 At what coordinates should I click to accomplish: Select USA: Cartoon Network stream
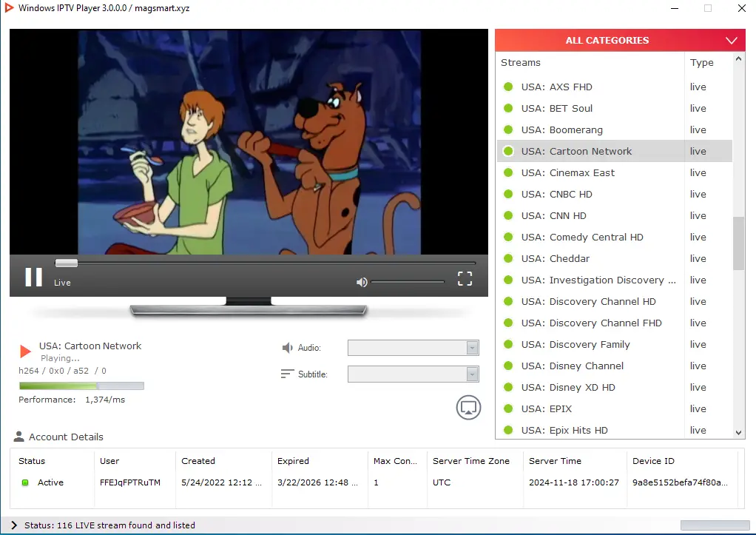point(614,151)
